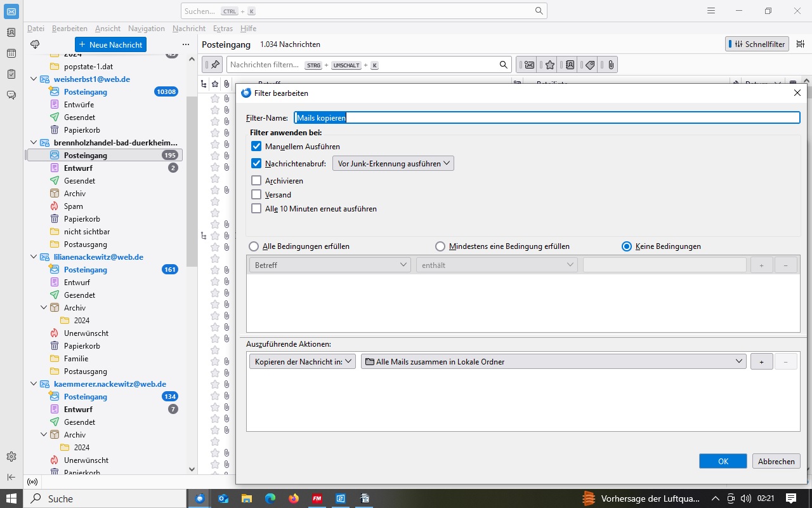The width and height of the screenshot is (812, 508).
Task: Open Kopieren der Nachricht in dropdown
Action: click(303, 362)
